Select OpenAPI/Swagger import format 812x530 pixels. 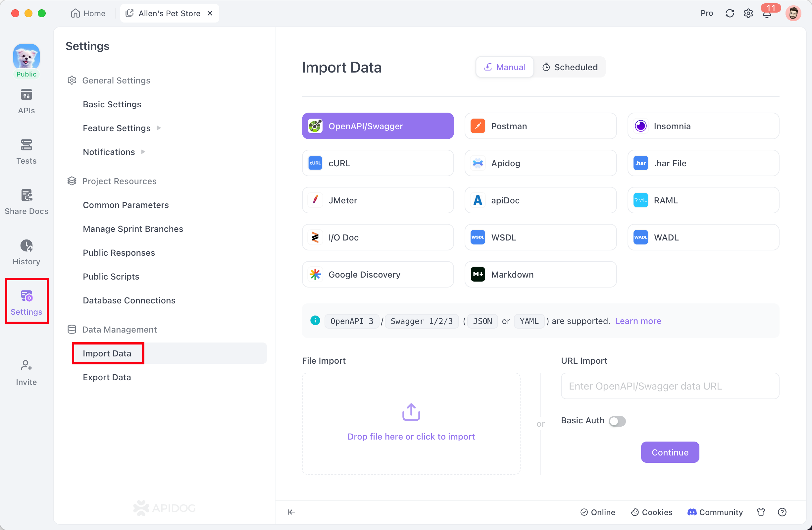pos(378,126)
